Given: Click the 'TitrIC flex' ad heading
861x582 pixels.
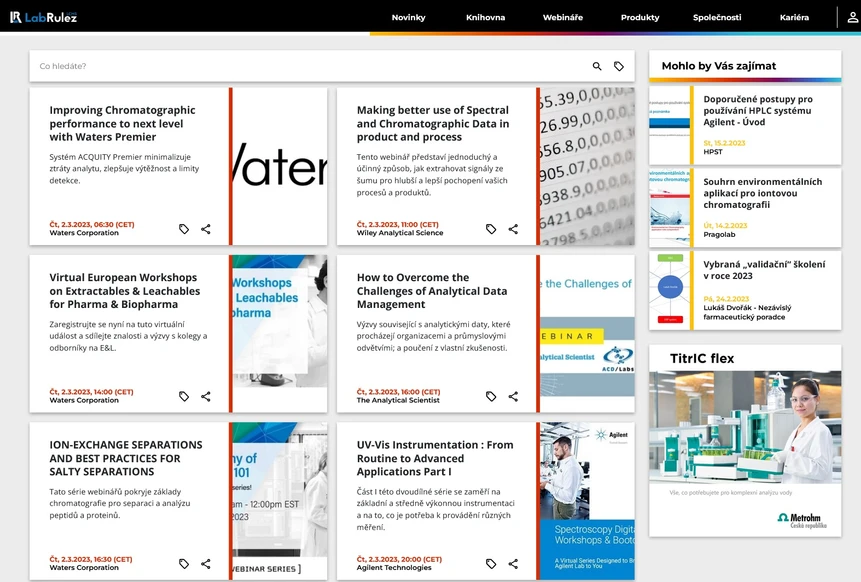Looking at the screenshot, I should [x=702, y=359].
